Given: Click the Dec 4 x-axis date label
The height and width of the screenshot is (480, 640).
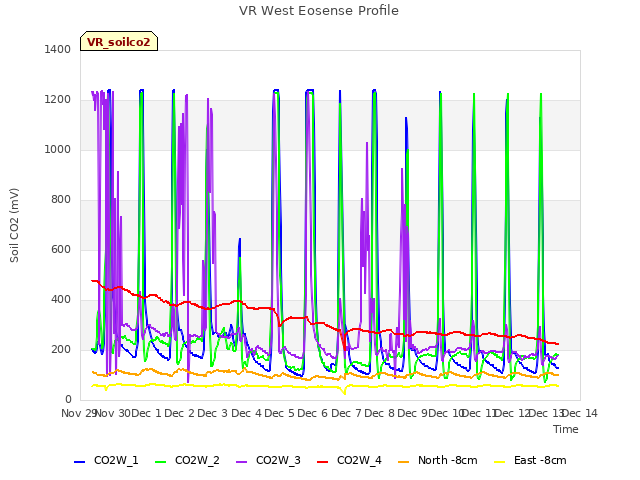Looking at the screenshot, I should 246,413.
